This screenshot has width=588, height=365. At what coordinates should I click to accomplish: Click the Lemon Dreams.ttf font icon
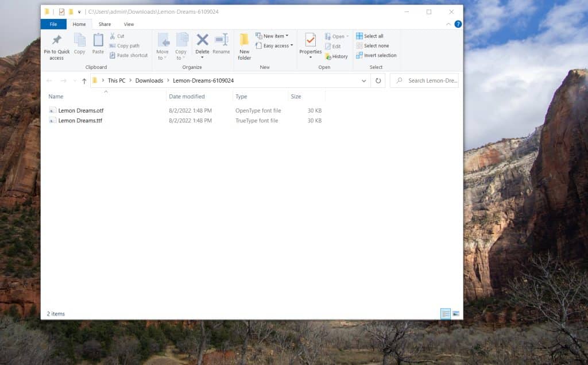(x=52, y=120)
